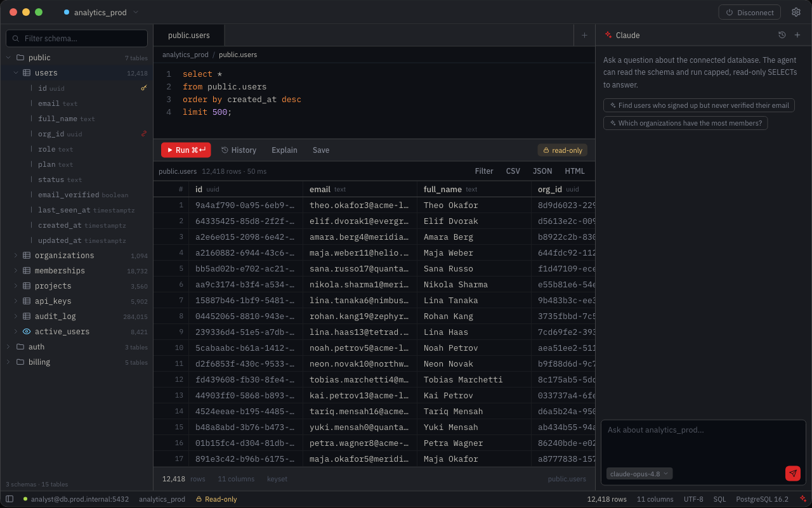Click the Claude logo in panel header
812x508 pixels.
(x=608, y=36)
